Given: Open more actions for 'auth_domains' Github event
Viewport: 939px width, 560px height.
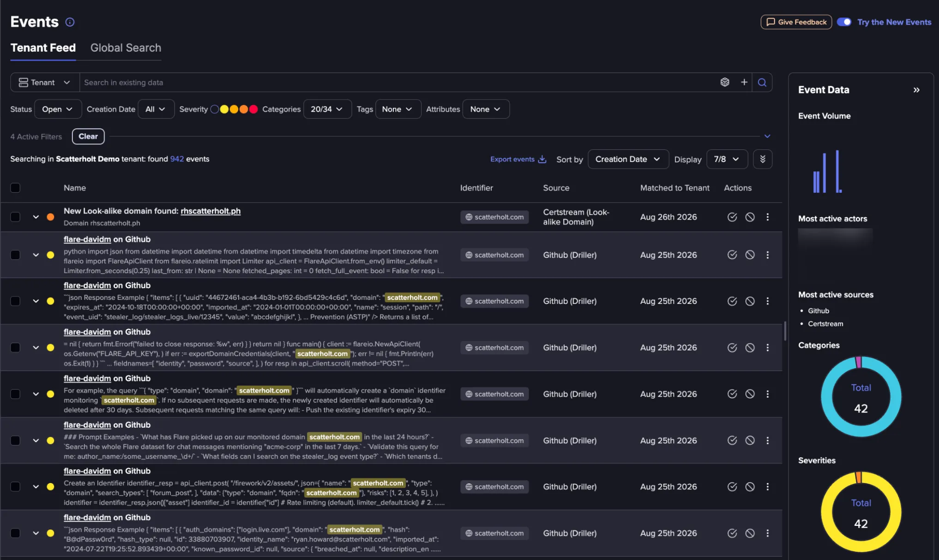Looking at the screenshot, I should [768, 533].
